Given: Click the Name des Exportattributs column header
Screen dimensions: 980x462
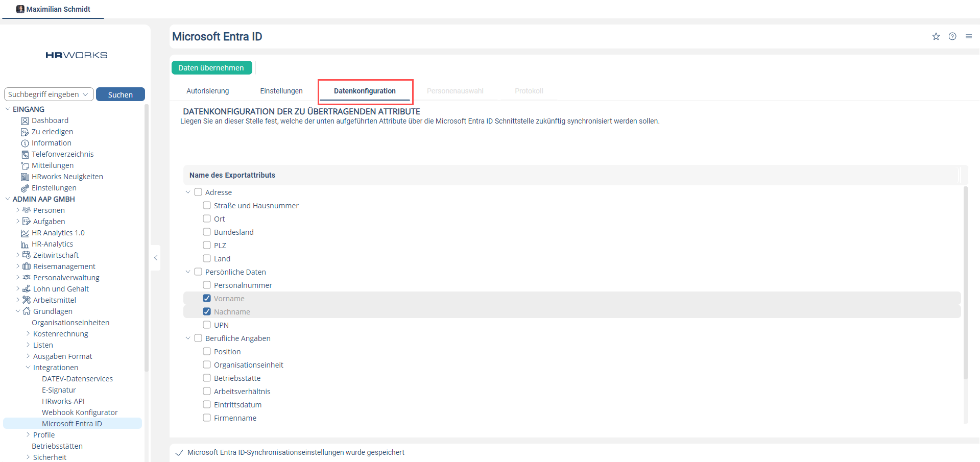Looking at the screenshot, I should tap(232, 175).
